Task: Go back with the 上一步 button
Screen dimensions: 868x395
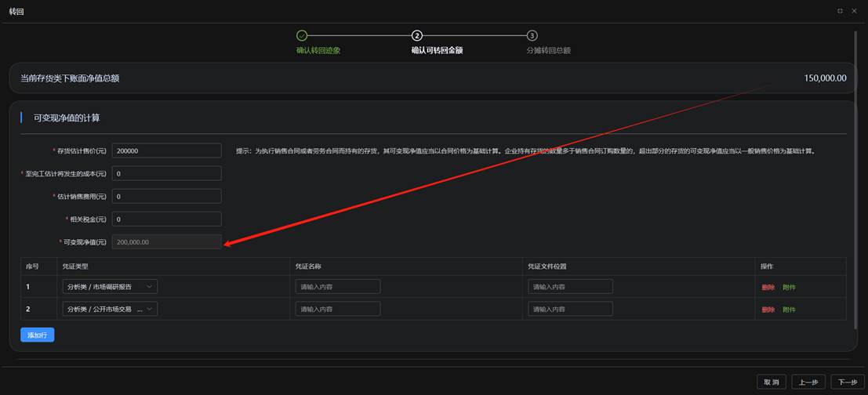Action: pos(808,382)
